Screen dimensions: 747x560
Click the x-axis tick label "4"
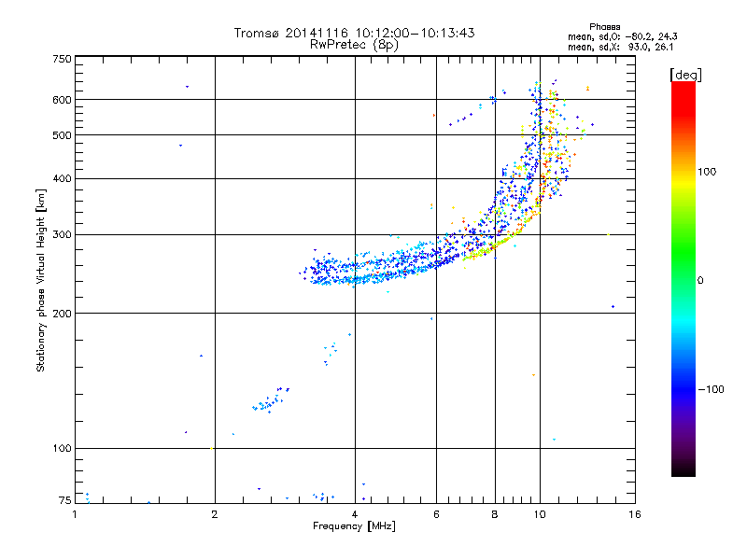point(355,514)
